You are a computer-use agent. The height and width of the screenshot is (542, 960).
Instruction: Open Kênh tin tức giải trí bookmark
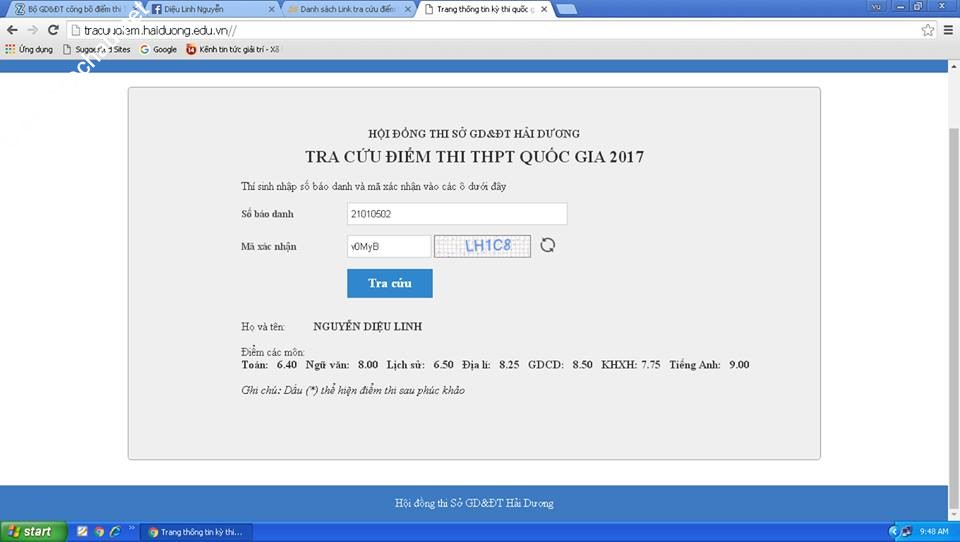tap(232, 49)
